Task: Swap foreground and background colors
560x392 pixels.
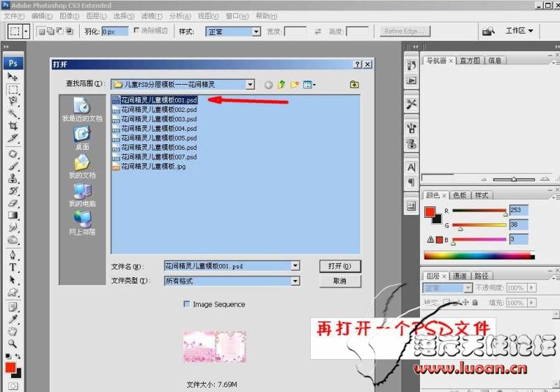Action: (17, 356)
